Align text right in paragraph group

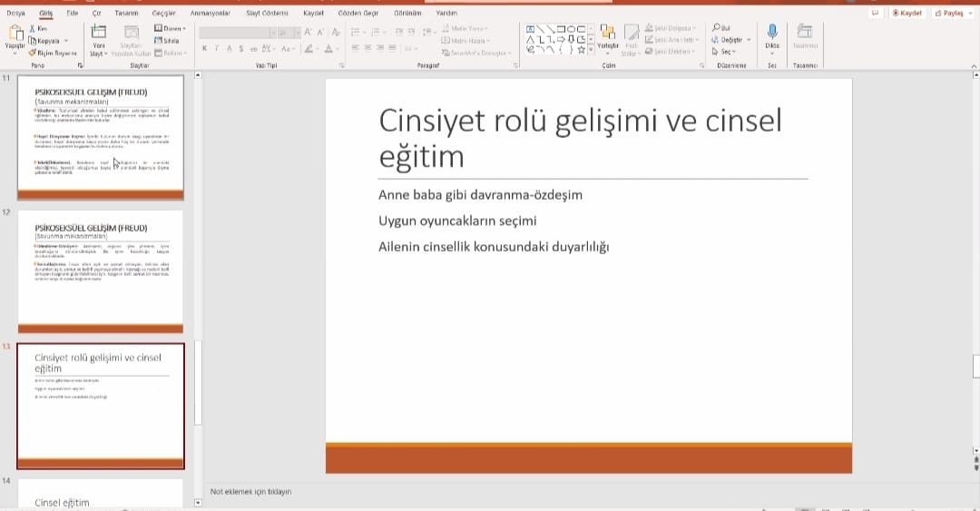(x=380, y=47)
